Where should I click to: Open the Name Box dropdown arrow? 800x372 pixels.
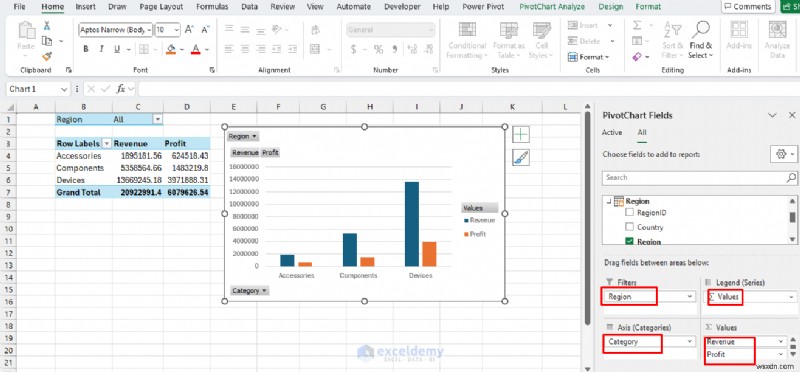(x=64, y=89)
